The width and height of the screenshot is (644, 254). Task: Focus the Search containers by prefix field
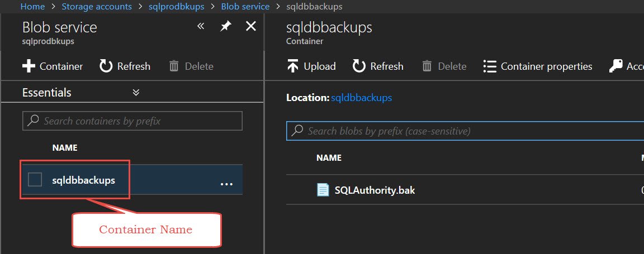click(x=132, y=121)
